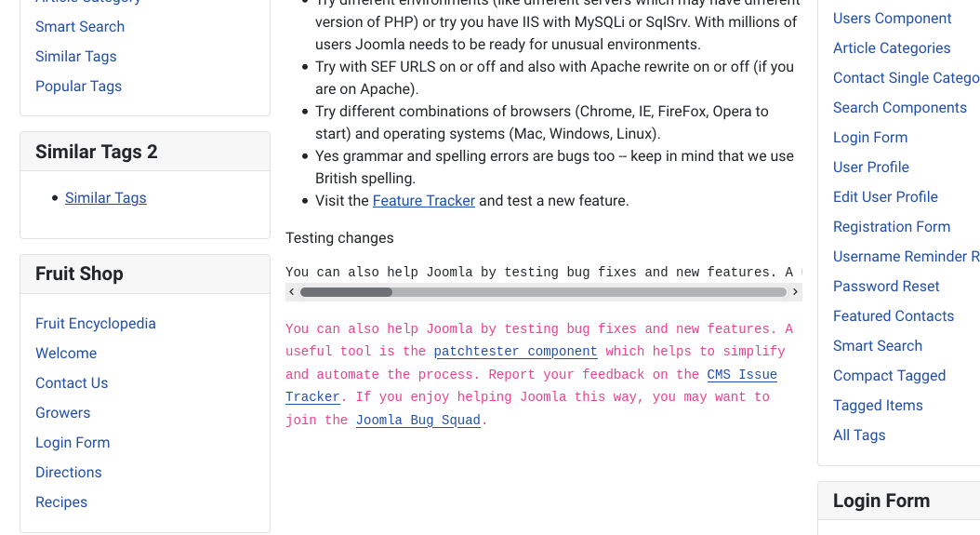Open the All Tags link

click(859, 435)
